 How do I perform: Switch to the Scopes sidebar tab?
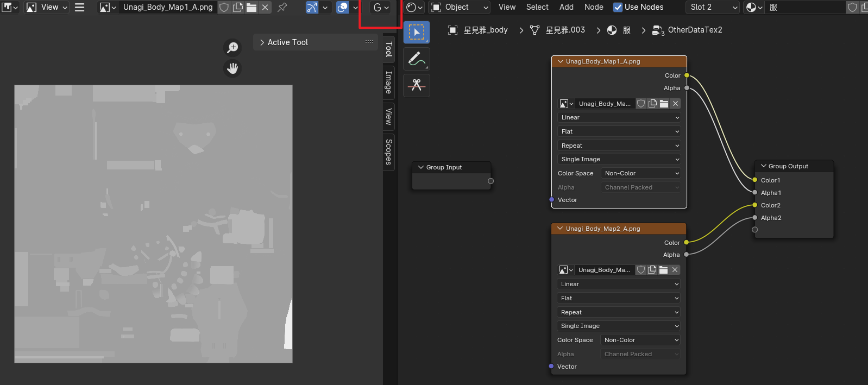pos(388,152)
